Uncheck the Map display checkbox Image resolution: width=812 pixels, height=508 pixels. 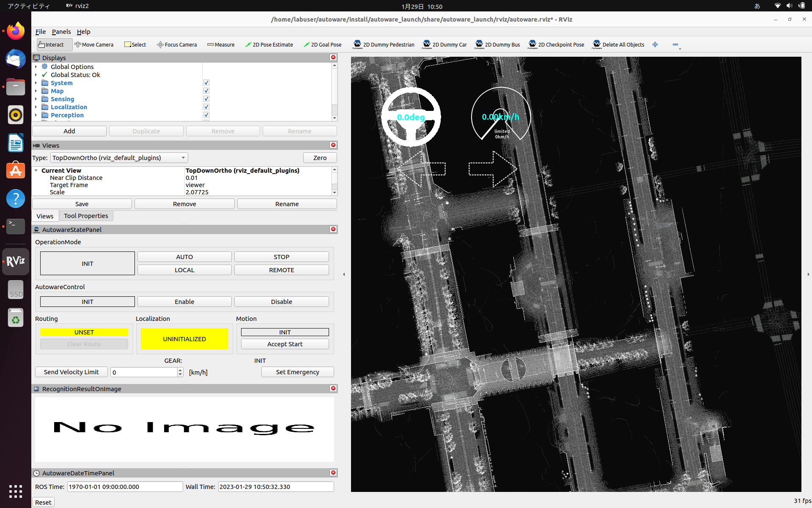tap(206, 91)
